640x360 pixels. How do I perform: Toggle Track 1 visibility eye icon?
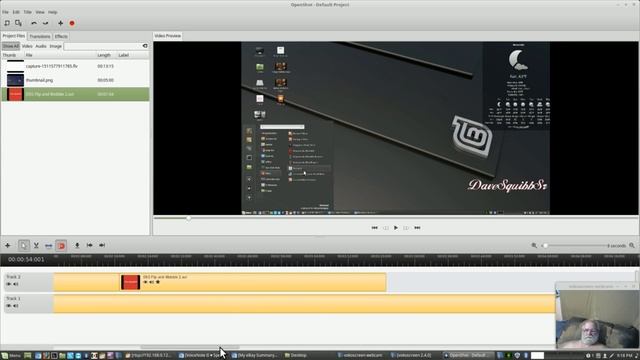pyautogui.click(x=9, y=305)
